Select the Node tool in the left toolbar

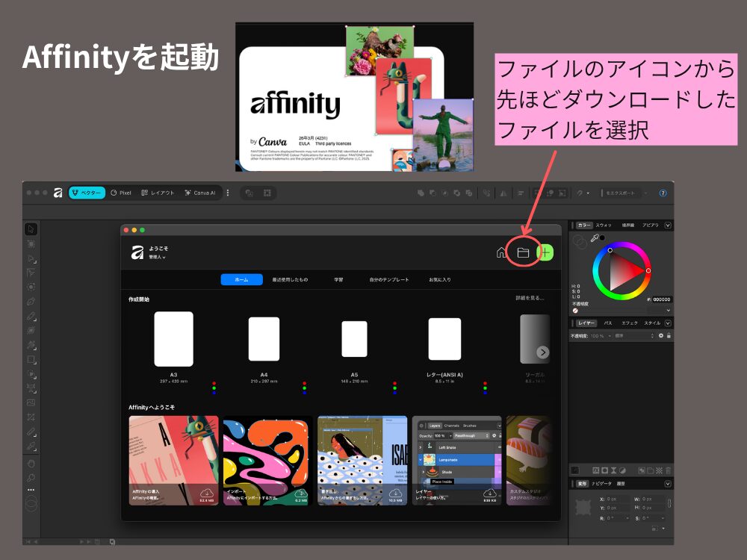coord(31,258)
